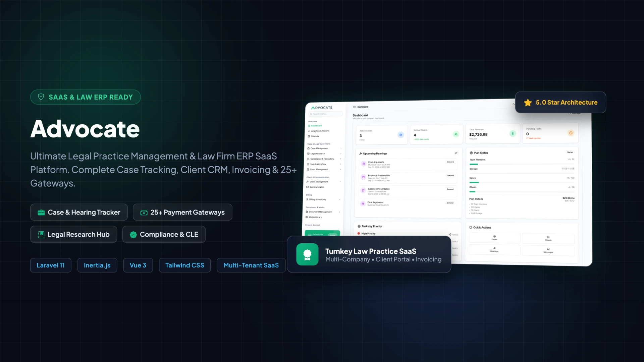The width and height of the screenshot is (644, 362).
Task: Click the target icon beside Tasks by Priority
Action: point(359,226)
